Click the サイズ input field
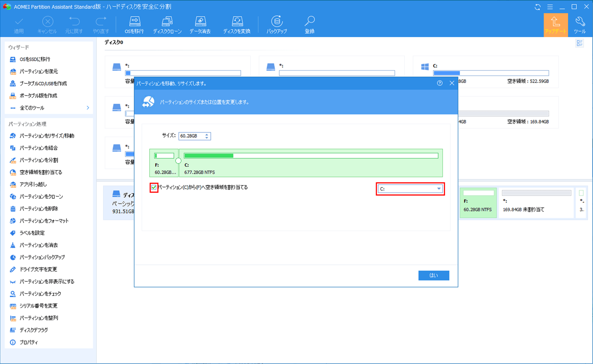Screen dimensions: 593x364 pyautogui.click(x=191, y=136)
